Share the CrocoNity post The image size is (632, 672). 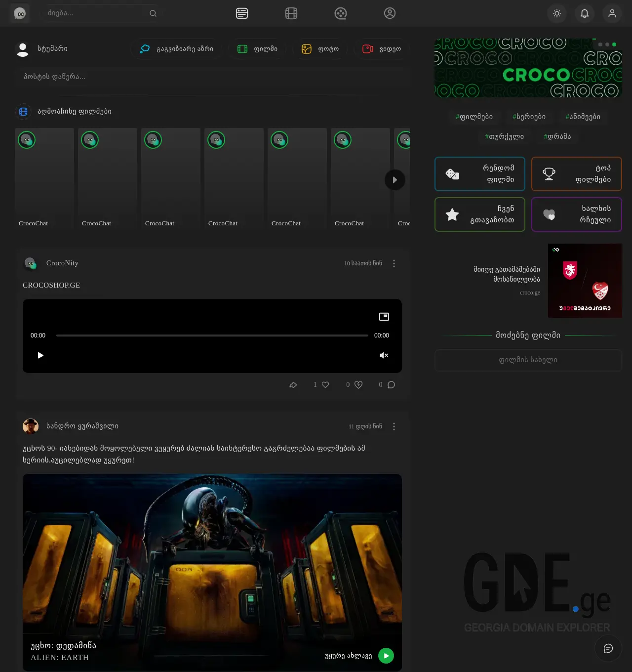(x=293, y=384)
